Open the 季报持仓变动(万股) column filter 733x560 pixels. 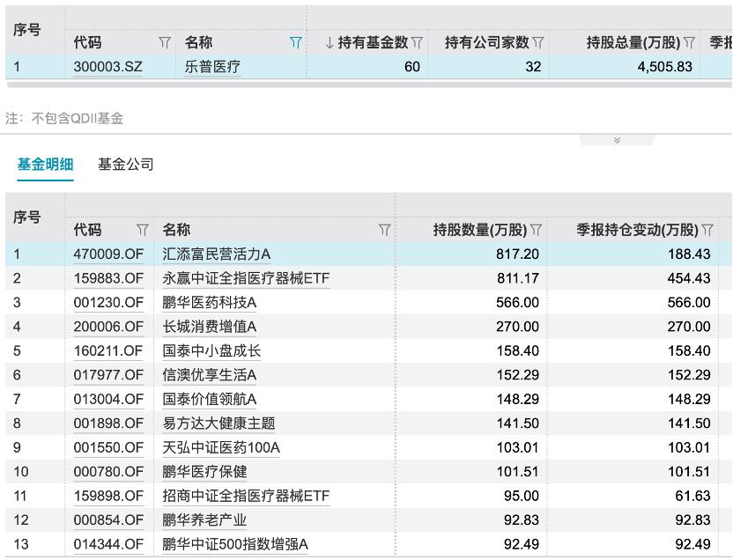point(706,230)
